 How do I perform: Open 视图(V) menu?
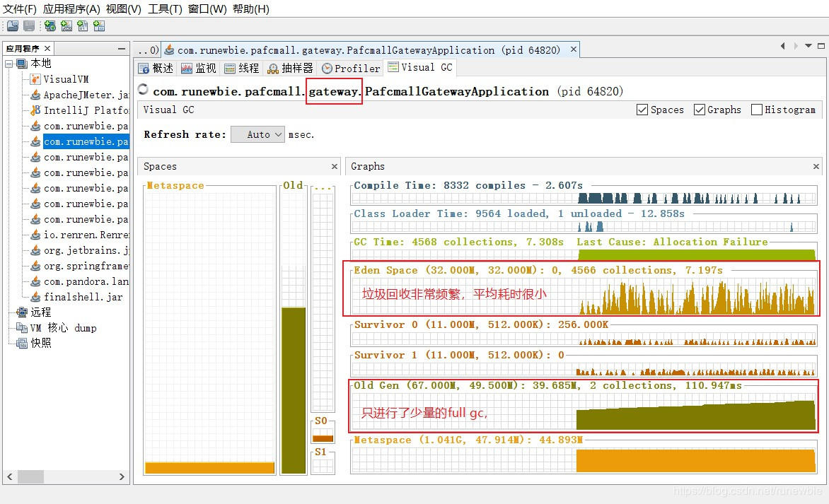pos(123,9)
